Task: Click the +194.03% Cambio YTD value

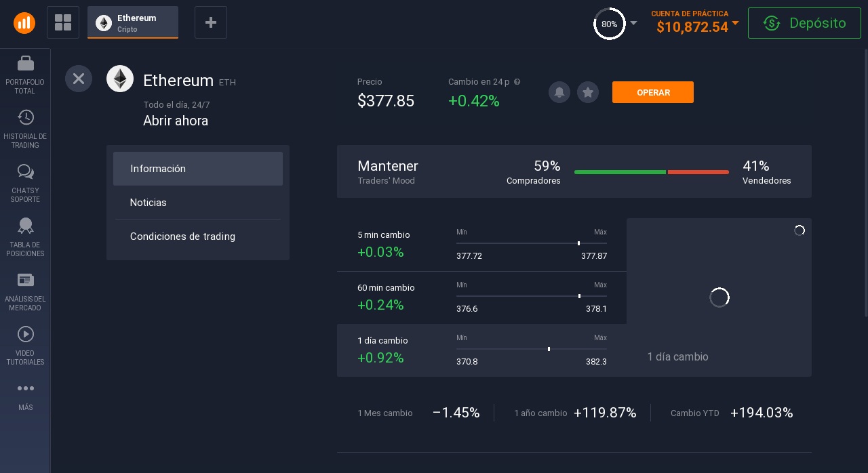Action: tap(762, 413)
